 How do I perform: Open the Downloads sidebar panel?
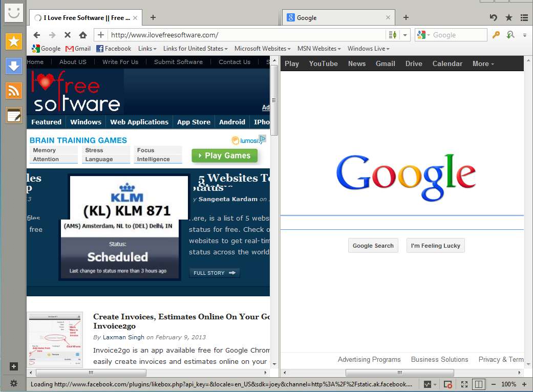(x=14, y=66)
